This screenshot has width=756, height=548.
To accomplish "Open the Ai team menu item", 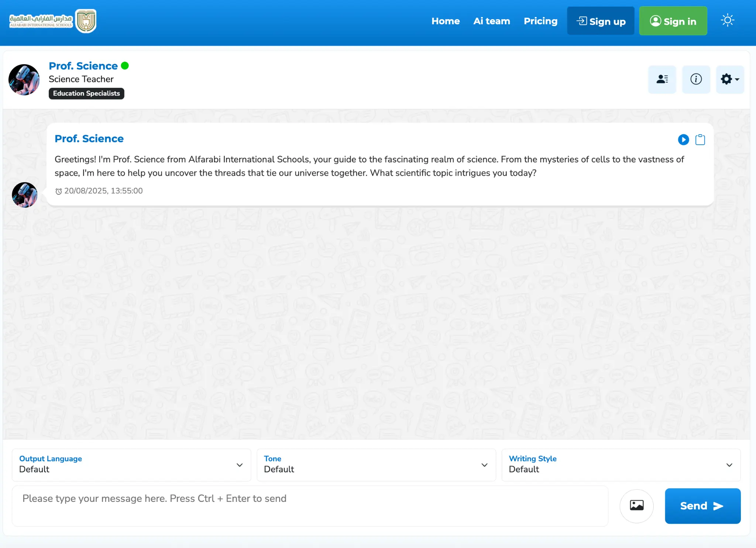I will point(491,21).
